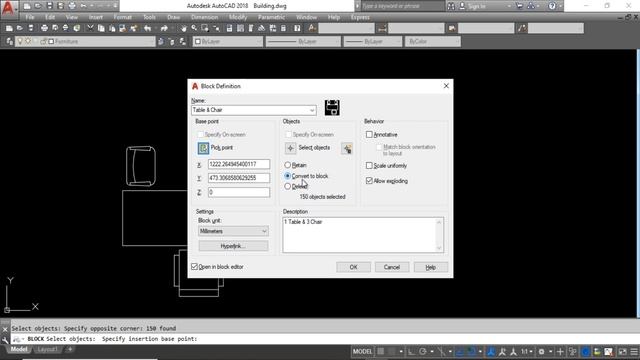This screenshot has height=360, width=640.
Task: Uncheck Open in block editor checkbox
Action: 194,267
